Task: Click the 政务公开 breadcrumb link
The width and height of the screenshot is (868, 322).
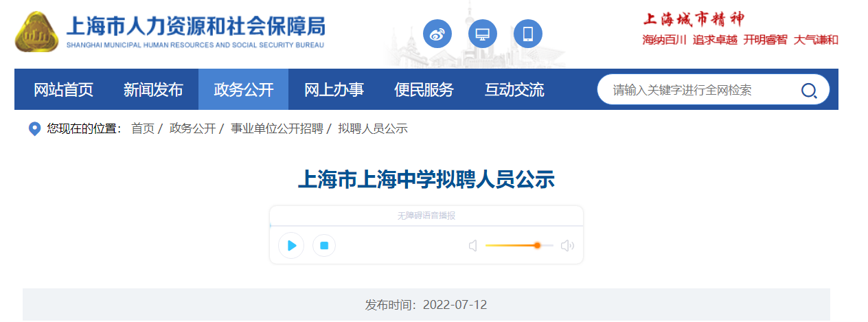Action: [192, 128]
